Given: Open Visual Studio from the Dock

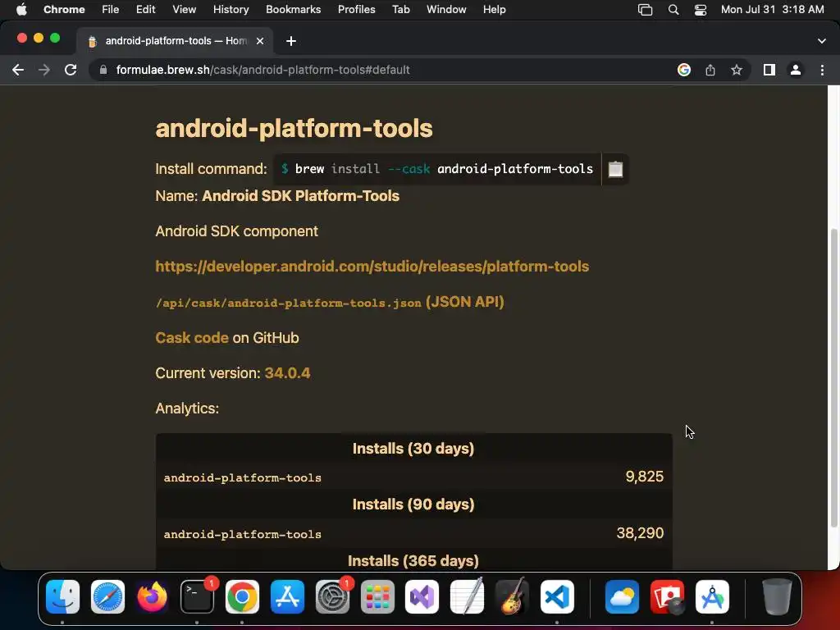Looking at the screenshot, I should [422, 597].
